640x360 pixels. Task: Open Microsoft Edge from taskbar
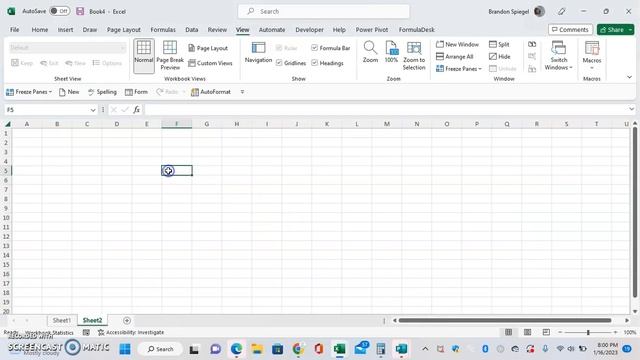point(236,349)
